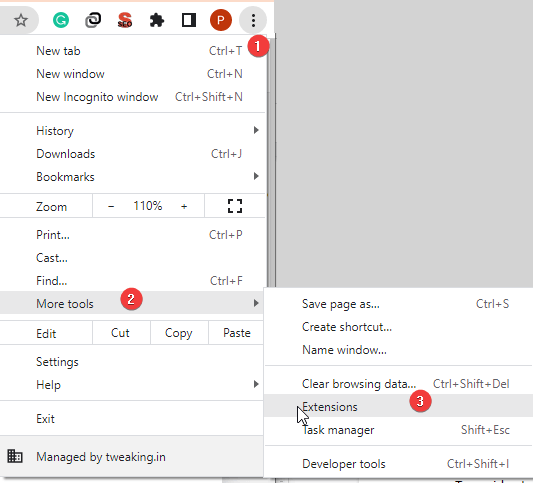
Task: Open the SEO extension icon
Action: (x=125, y=20)
